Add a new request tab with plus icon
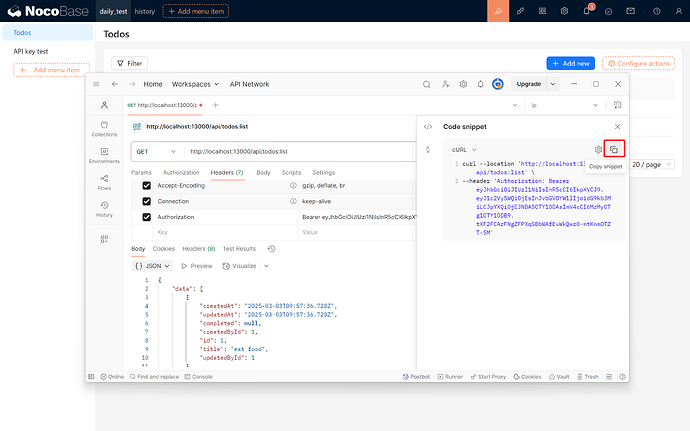 click(216, 105)
